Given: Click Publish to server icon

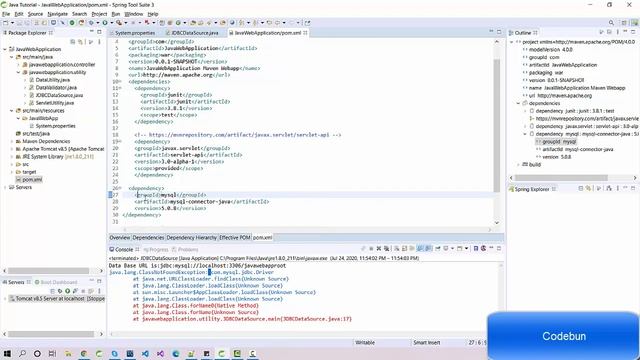Looking at the screenshot, I should (x=91, y=291).
